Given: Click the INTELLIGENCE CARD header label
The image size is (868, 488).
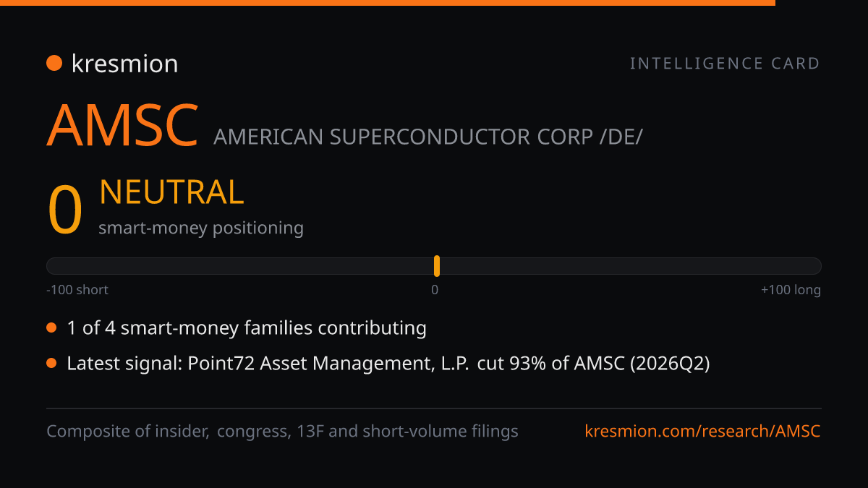Looking at the screenshot, I should point(725,64).
